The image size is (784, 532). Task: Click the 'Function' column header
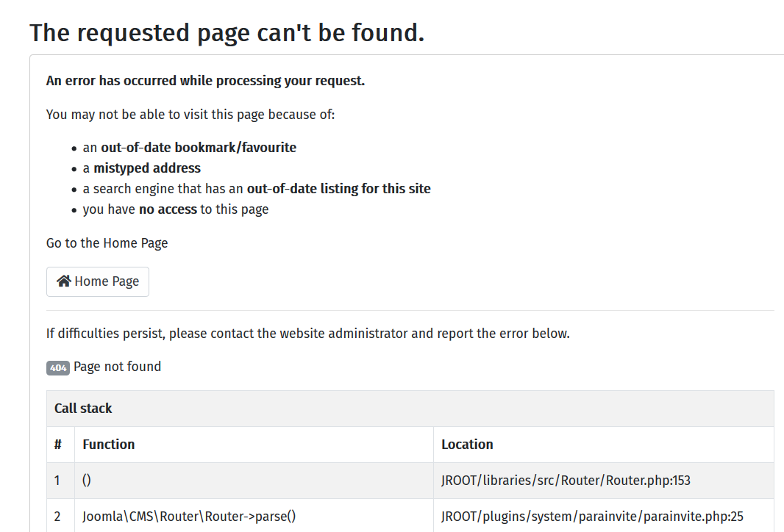tap(254, 445)
